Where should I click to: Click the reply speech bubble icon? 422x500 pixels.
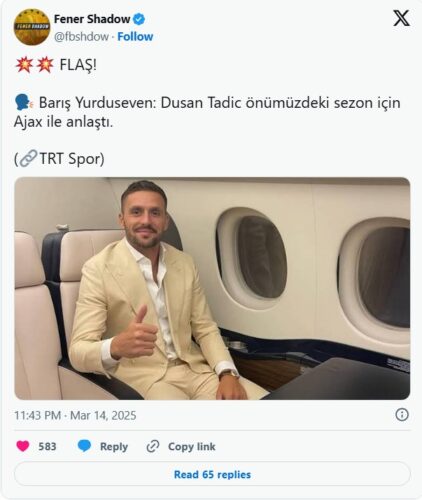click(84, 446)
